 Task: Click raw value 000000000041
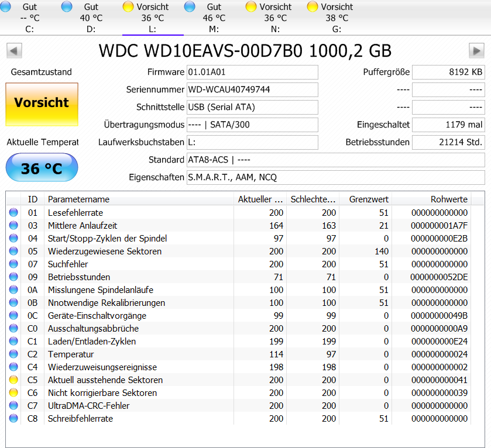(440, 380)
